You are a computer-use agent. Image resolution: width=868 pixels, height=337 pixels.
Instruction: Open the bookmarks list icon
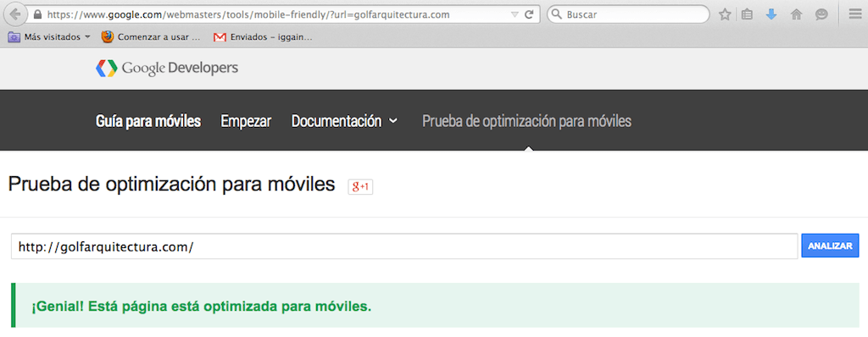pos(748,15)
